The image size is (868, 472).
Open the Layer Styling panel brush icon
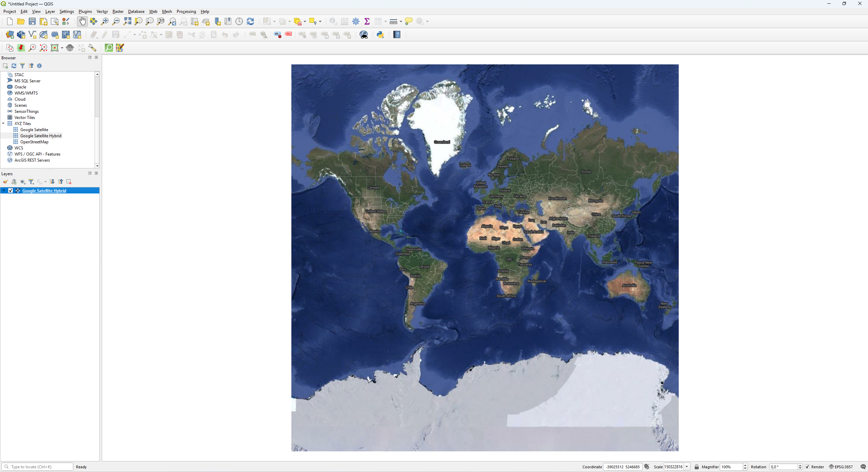point(5,182)
